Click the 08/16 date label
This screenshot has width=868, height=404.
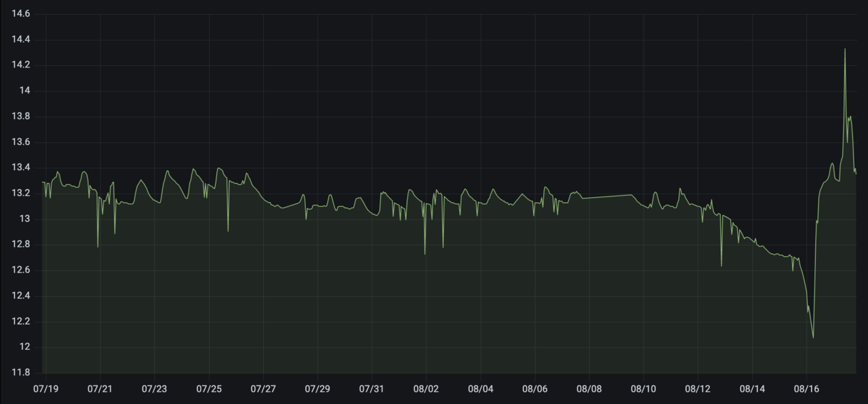(x=806, y=389)
